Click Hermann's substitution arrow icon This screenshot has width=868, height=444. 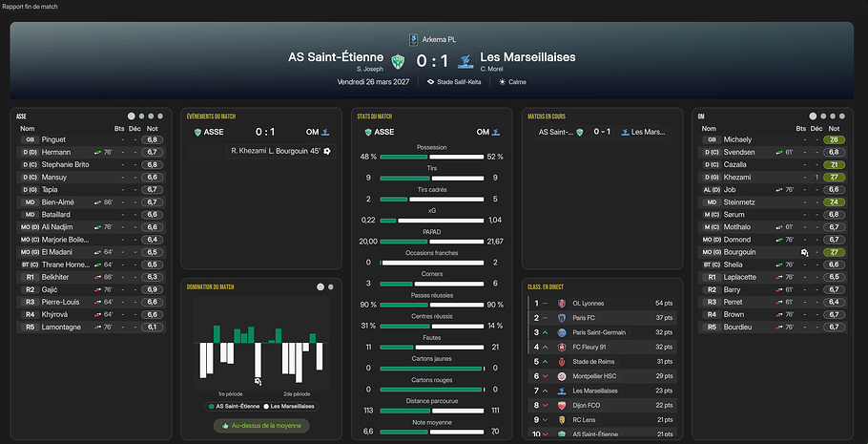tap(97, 152)
